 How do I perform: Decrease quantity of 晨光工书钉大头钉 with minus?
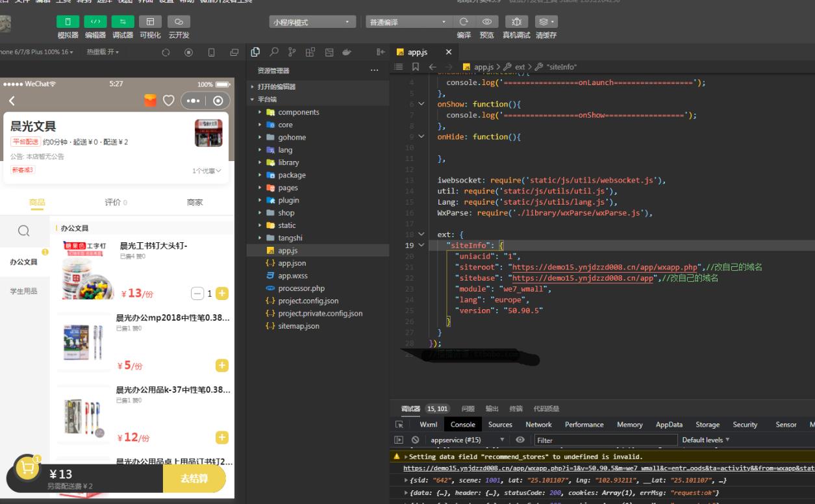tap(197, 294)
